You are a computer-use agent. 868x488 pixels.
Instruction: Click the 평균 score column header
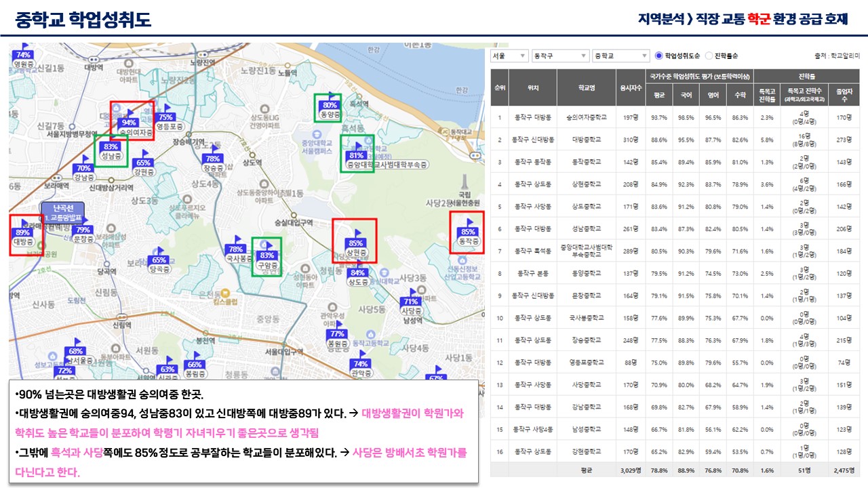click(658, 95)
